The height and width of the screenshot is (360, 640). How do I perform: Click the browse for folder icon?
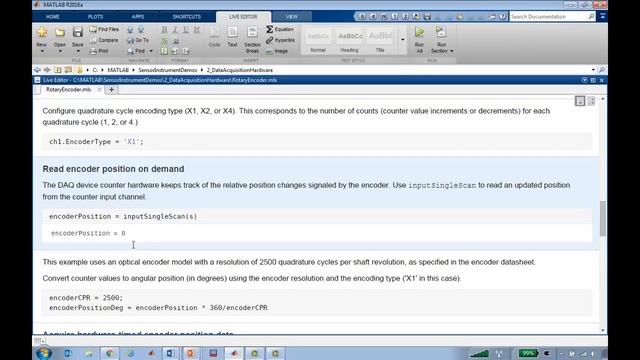click(68, 70)
